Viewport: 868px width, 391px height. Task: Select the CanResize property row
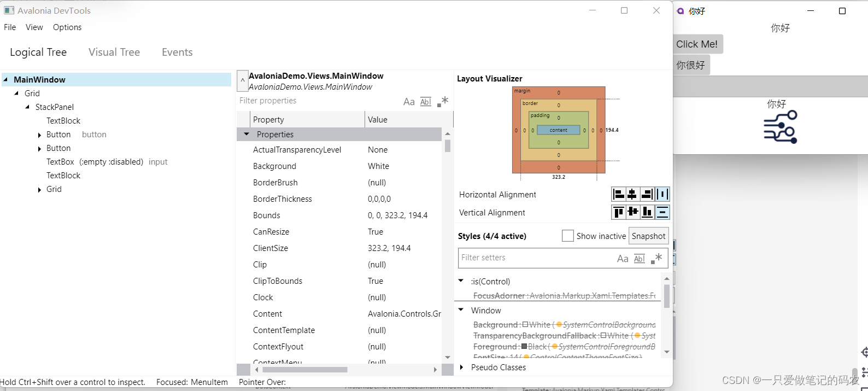(339, 232)
